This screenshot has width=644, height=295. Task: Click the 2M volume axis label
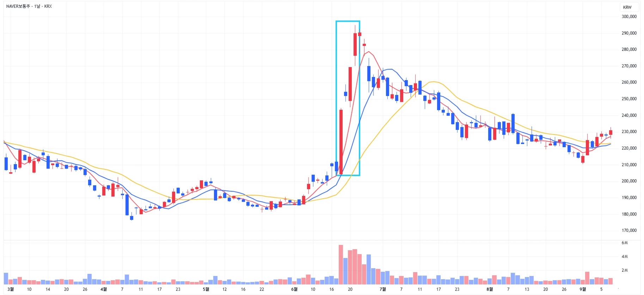click(x=625, y=270)
